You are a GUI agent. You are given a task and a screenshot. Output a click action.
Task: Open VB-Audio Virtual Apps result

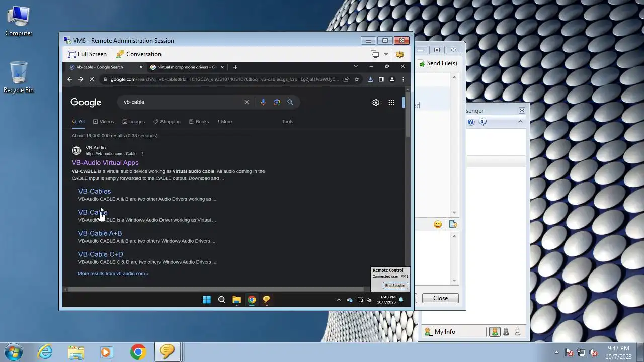click(x=105, y=163)
